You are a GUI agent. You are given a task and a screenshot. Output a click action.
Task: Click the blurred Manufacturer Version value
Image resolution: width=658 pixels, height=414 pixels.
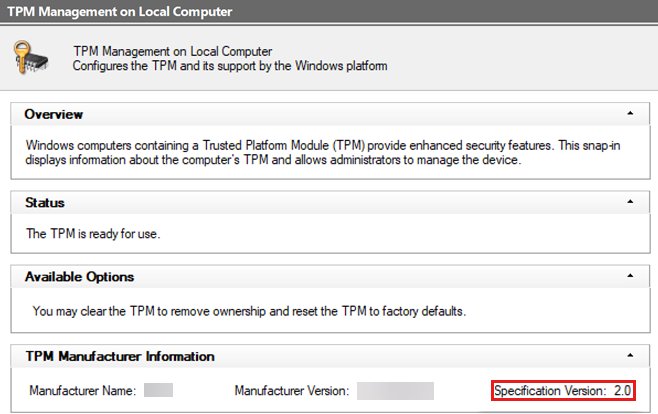395,391
